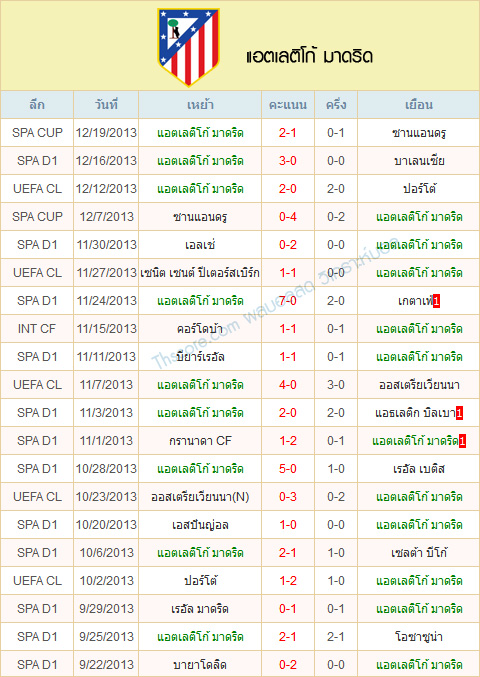480x677 pixels.
Task: Open the away team แอธเลติก บิลเบา
Action: 415,413
